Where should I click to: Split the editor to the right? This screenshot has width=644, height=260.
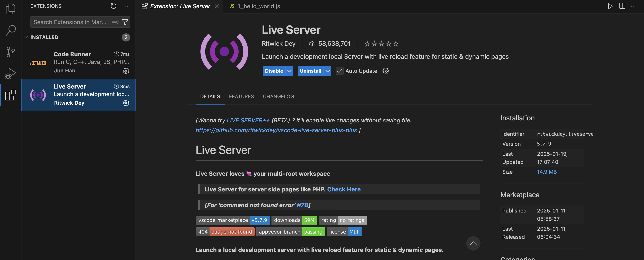(x=622, y=6)
